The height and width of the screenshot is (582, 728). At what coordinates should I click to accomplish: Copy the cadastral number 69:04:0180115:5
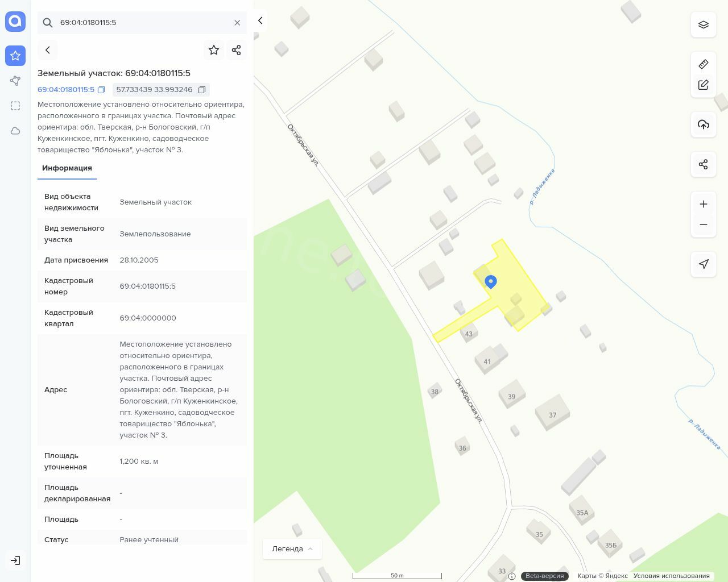point(101,90)
